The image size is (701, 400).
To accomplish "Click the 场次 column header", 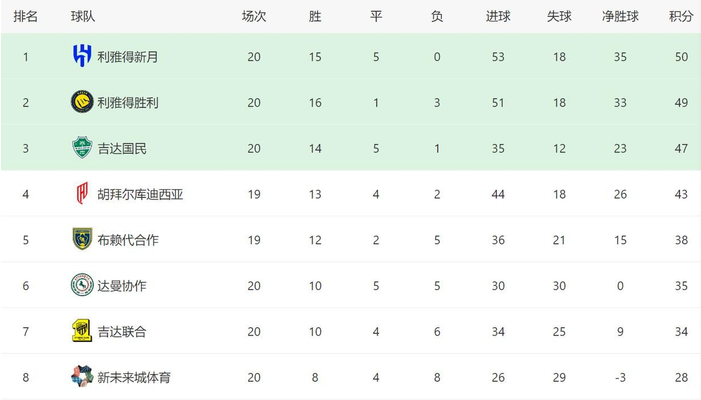I will coord(254,16).
